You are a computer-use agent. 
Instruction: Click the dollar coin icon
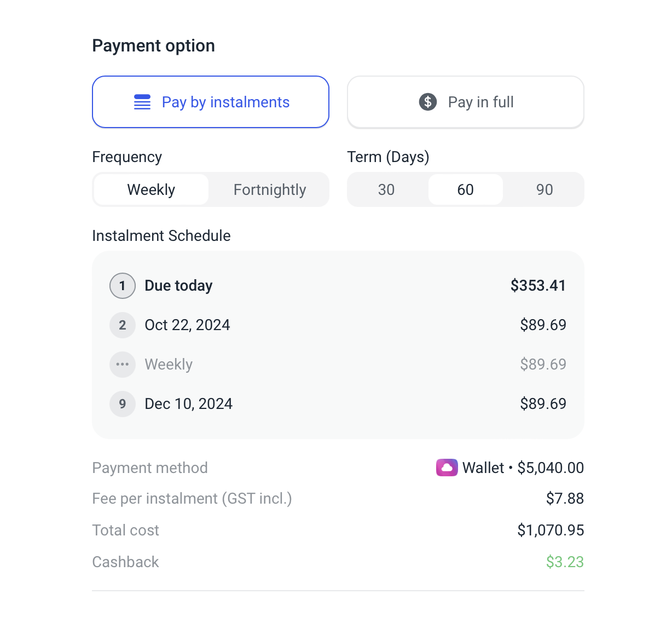428,102
